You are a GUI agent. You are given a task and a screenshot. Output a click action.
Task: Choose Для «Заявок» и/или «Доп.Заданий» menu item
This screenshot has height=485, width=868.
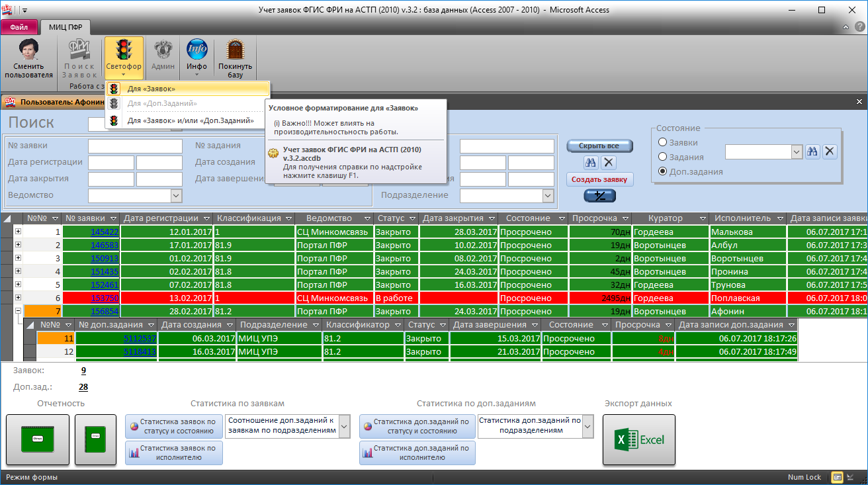(x=190, y=120)
